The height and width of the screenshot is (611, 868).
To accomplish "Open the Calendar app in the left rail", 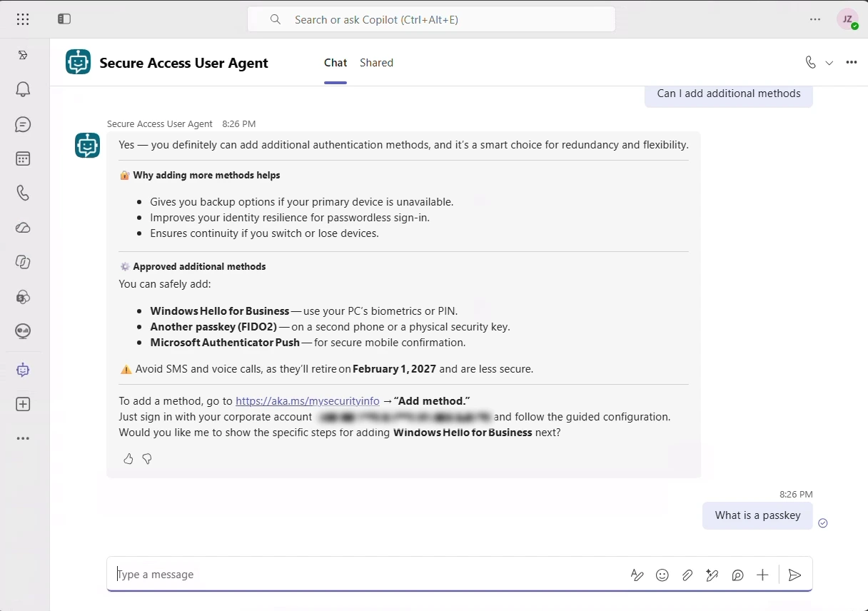I will (x=23, y=158).
